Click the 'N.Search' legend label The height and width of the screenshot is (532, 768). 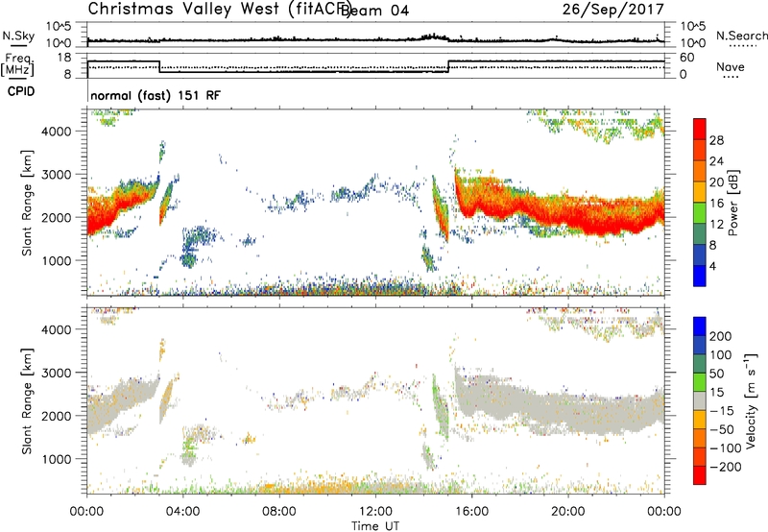[741, 36]
